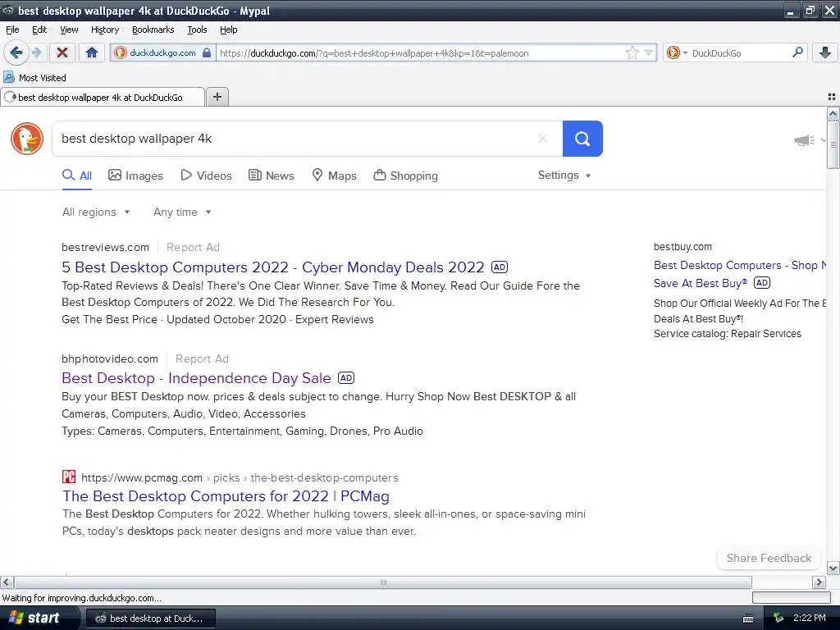The height and width of the screenshot is (630, 840).
Task: Click the URL address bar
Action: pos(421,53)
